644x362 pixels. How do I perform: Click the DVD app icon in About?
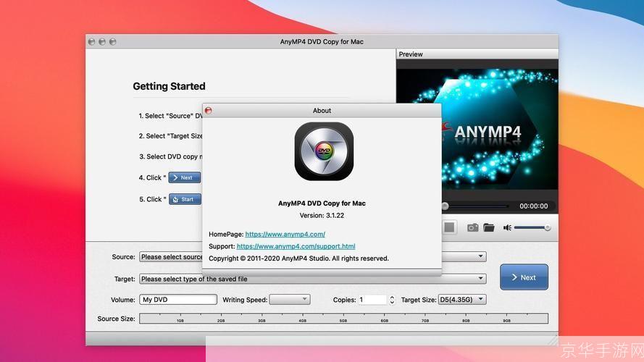[324, 151]
